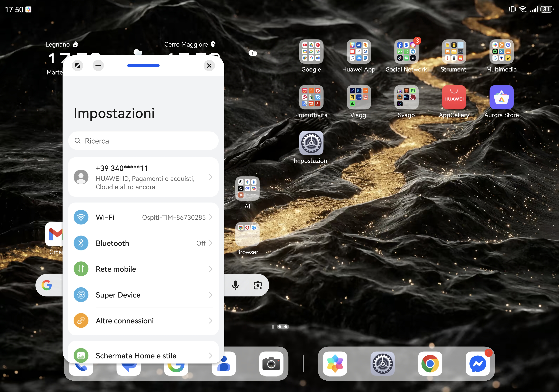
Task: Open Google Lens camera search
Action: (x=258, y=285)
